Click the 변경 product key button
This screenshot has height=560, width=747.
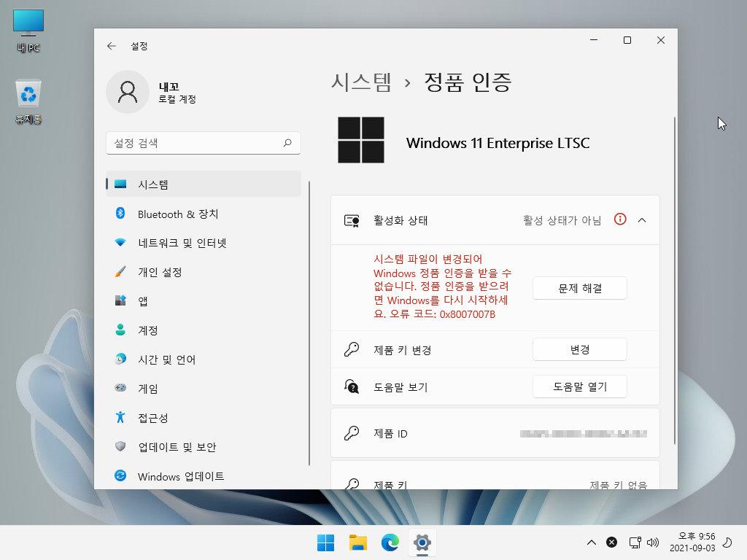[x=580, y=349]
